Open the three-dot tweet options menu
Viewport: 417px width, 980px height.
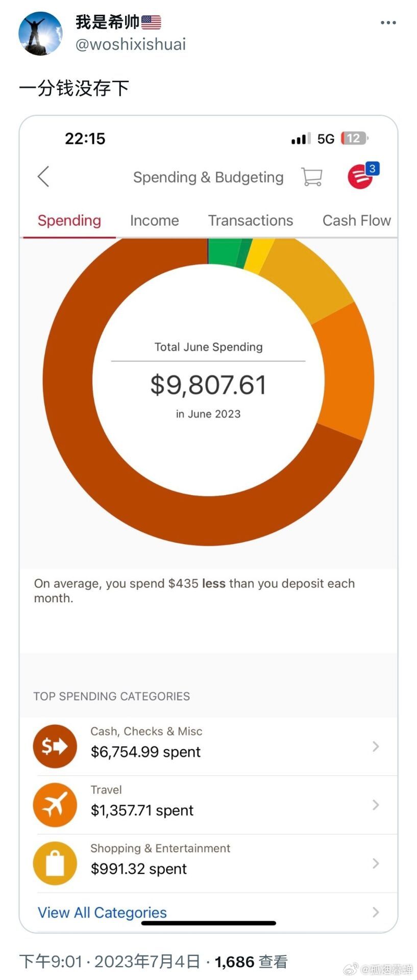pos(388,23)
